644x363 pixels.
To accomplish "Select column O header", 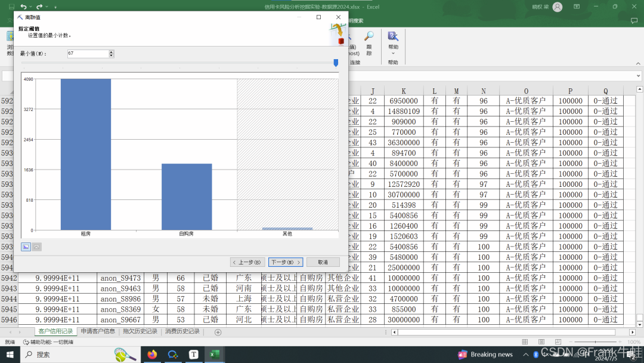I will [x=526, y=91].
